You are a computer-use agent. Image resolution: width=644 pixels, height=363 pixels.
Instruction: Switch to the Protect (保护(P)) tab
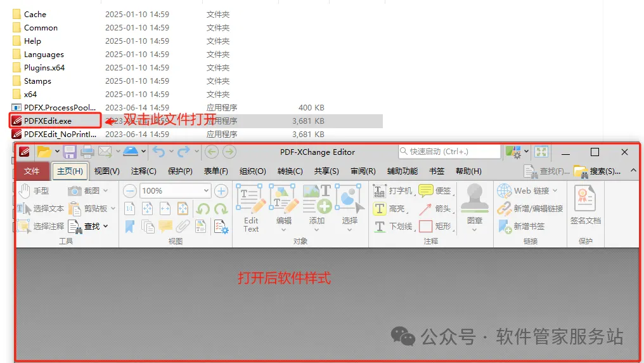(x=180, y=171)
